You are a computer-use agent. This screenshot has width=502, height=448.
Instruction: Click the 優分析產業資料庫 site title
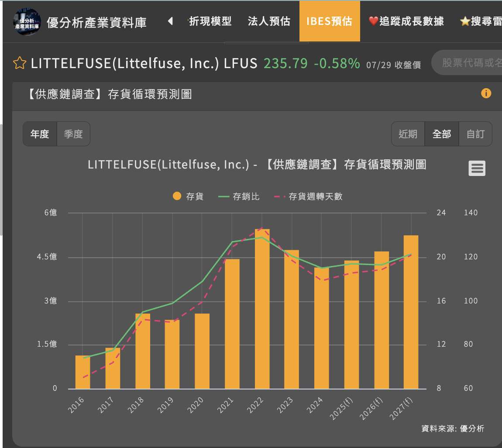coord(96,22)
